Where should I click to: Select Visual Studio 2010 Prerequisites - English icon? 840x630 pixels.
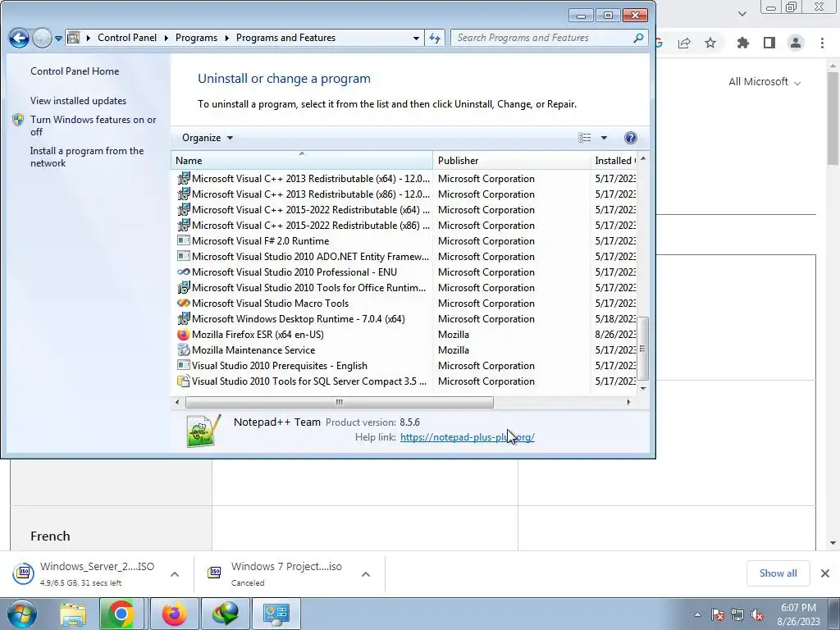point(183,365)
